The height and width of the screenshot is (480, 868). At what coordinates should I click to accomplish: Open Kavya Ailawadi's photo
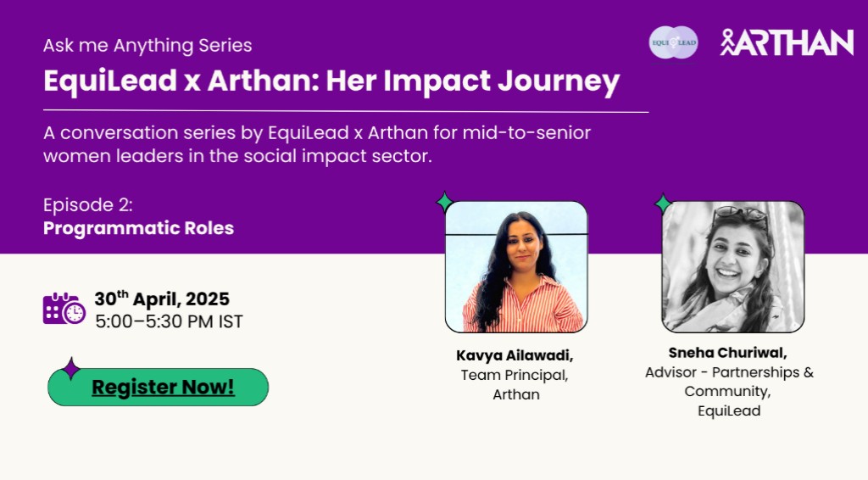tap(516, 267)
